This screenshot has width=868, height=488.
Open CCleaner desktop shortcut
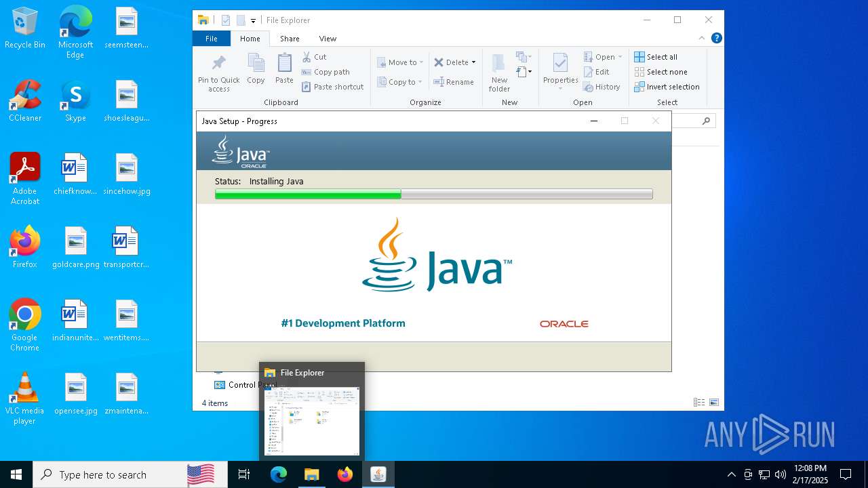tap(25, 101)
